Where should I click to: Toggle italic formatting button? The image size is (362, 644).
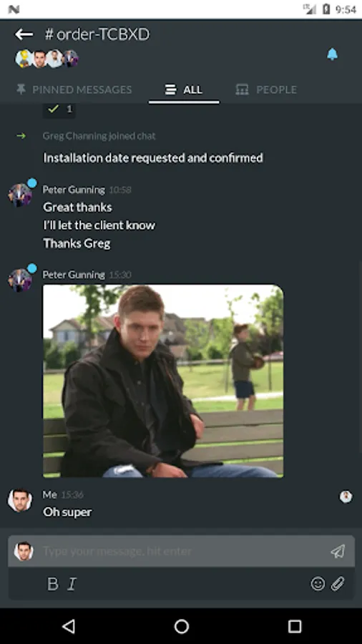[x=72, y=584]
